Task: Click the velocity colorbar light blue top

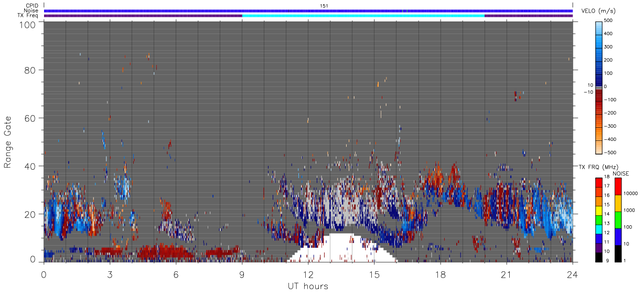Action: [x=599, y=29]
